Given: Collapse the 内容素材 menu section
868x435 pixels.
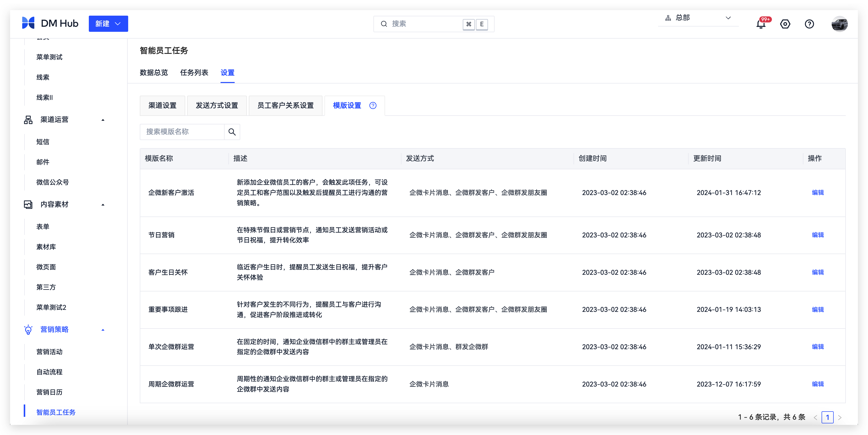Looking at the screenshot, I should (x=103, y=205).
